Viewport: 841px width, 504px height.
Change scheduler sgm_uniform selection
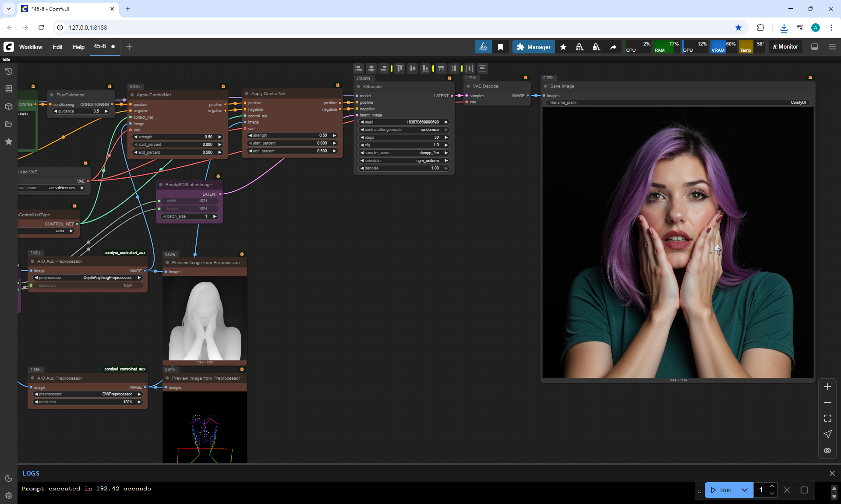403,161
